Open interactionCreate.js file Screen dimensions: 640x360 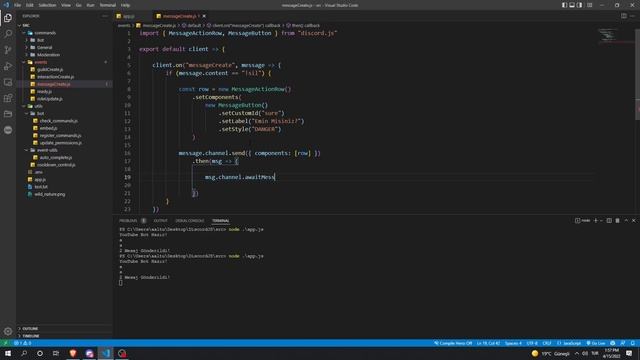64,77
